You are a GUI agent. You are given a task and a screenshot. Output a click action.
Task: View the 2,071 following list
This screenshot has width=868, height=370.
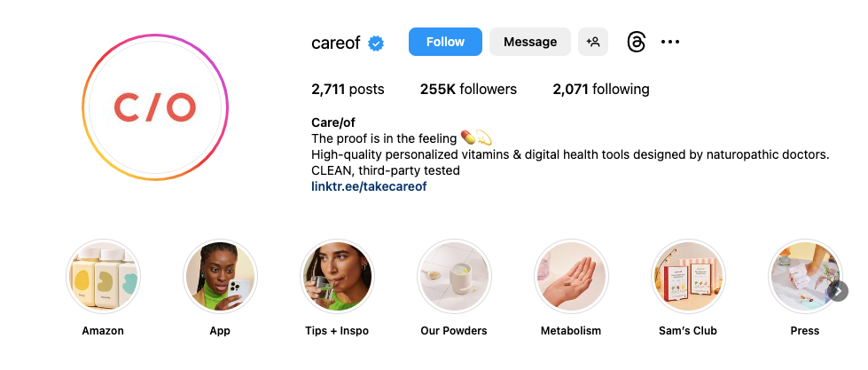click(x=601, y=90)
